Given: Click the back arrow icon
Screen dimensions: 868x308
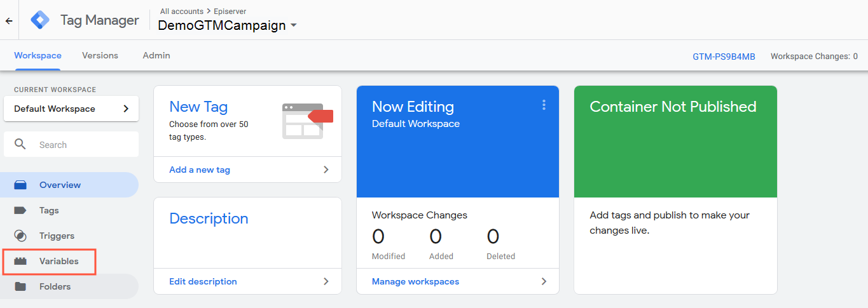Looking at the screenshot, I should [9, 20].
